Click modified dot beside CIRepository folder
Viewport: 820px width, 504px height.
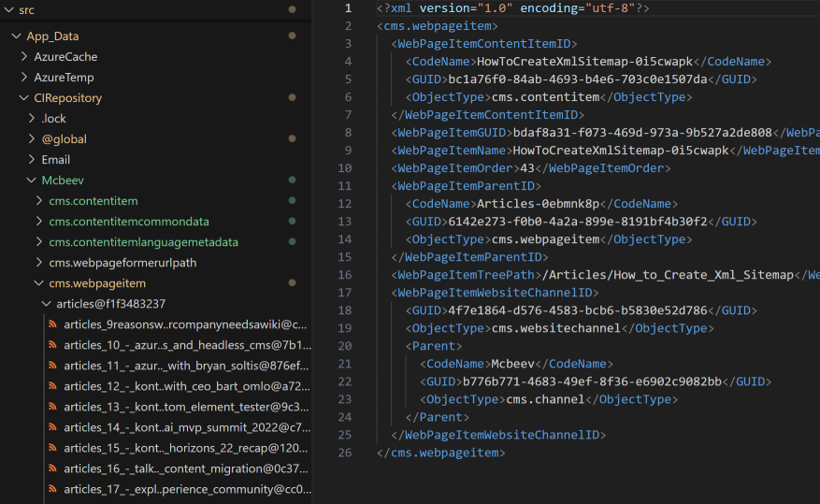click(x=293, y=97)
